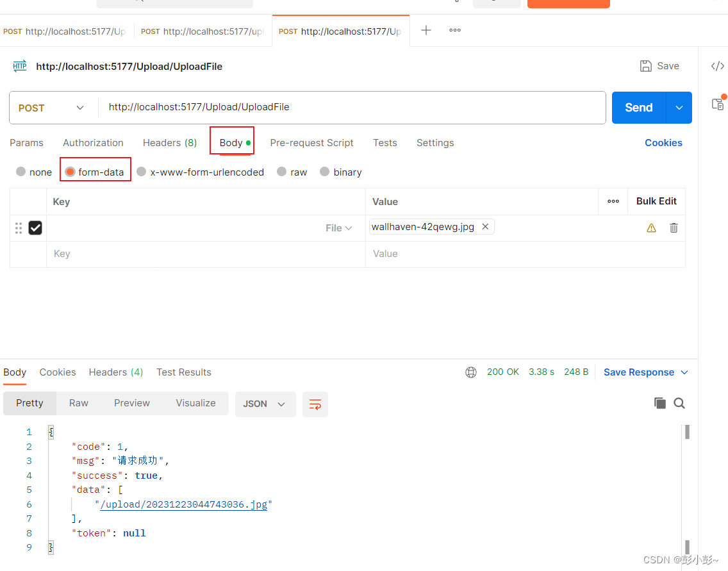Switch to the Params tab
This screenshot has height=571, width=728.
coord(26,143)
